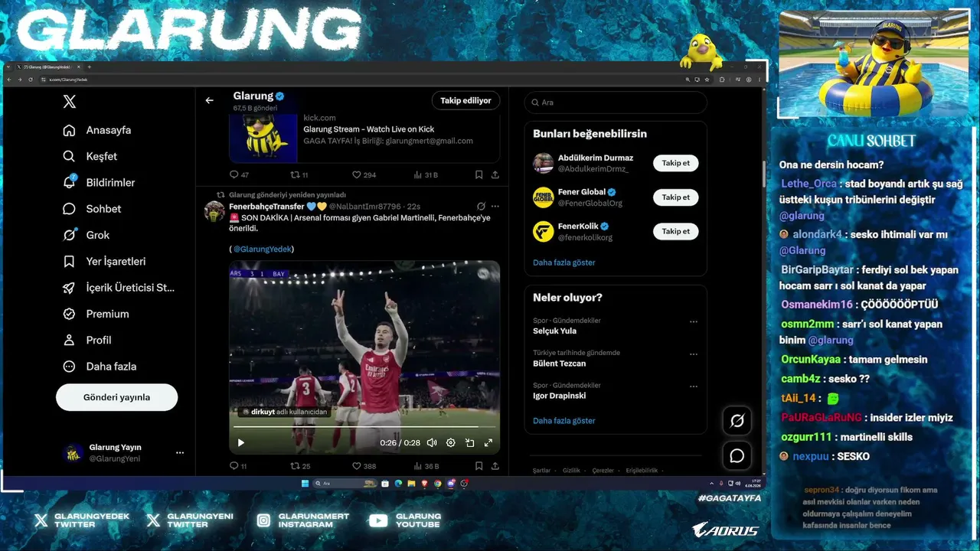Follow Abdülkerim Durmaz with Takip et
Viewport: 980px width, 551px height.
tap(675, 163)
